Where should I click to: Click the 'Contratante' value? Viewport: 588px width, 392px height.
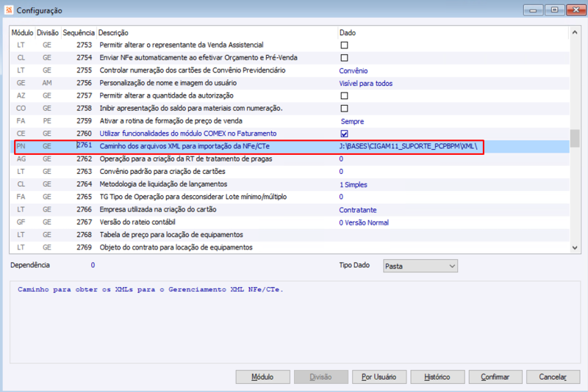[x=358, y=210]
